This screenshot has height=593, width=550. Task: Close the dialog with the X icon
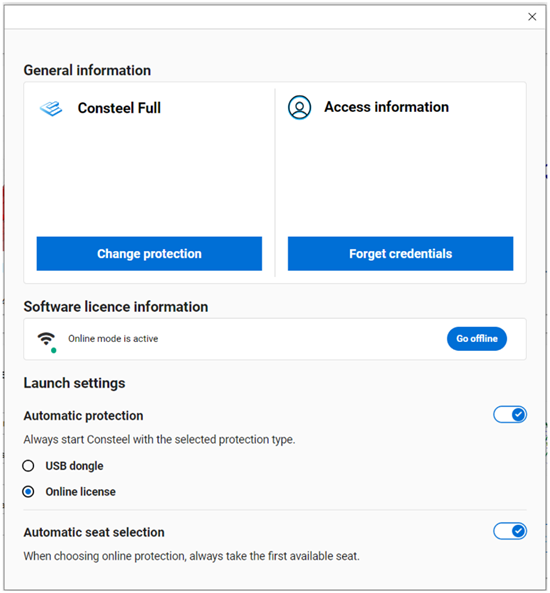532,17
